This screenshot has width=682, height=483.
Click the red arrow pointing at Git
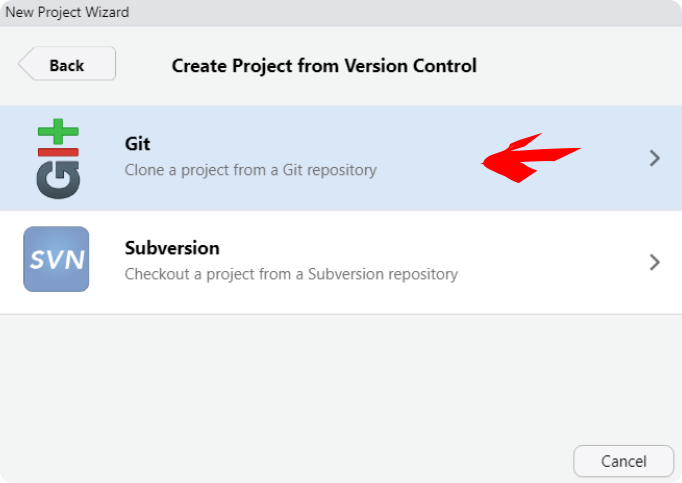click(x=531, y=158)
